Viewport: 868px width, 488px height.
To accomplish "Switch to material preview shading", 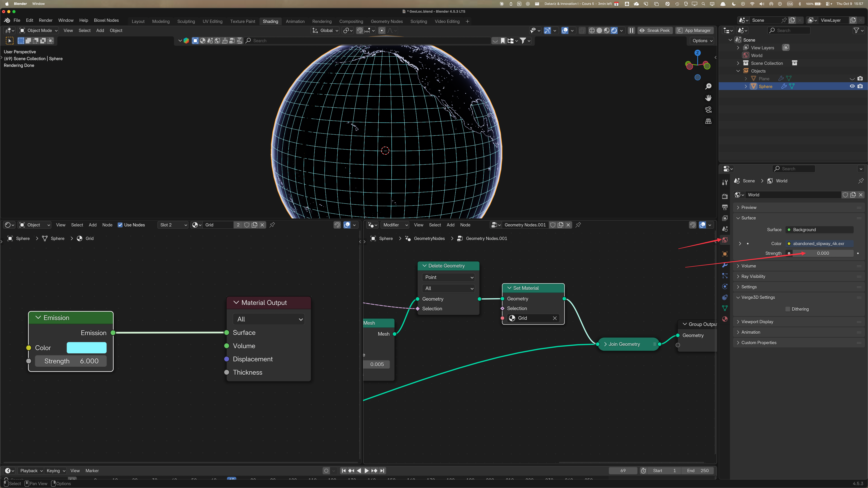I will 607,30.
